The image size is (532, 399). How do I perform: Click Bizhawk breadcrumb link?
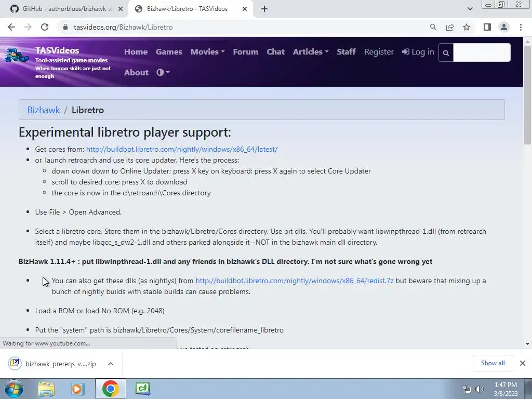coord(44,110)
